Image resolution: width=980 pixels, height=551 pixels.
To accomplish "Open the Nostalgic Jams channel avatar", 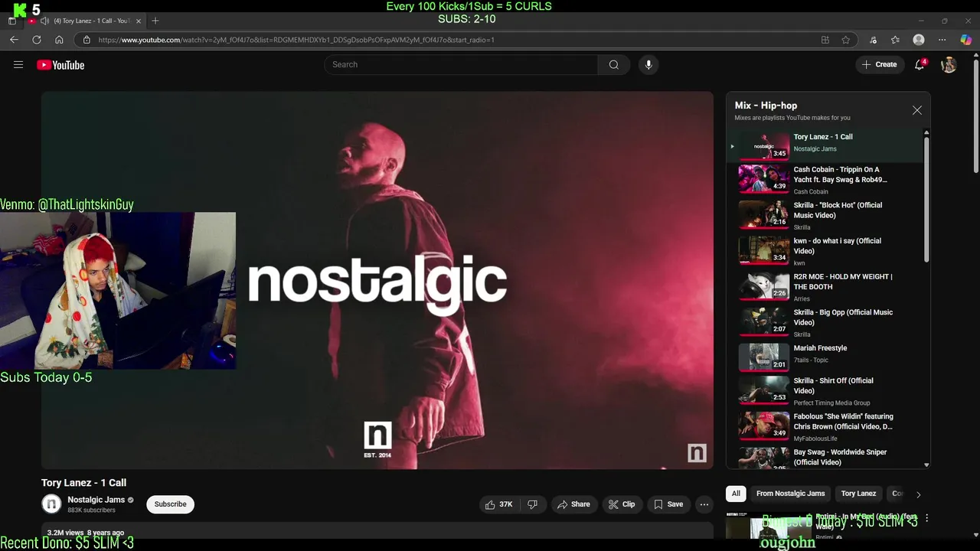I will click(x=51, y=504).
